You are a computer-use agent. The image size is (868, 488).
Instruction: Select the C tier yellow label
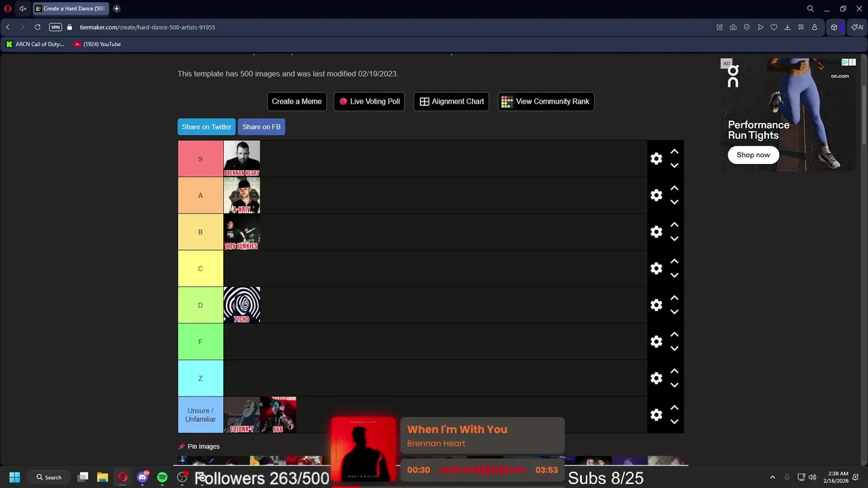(200, 268)
